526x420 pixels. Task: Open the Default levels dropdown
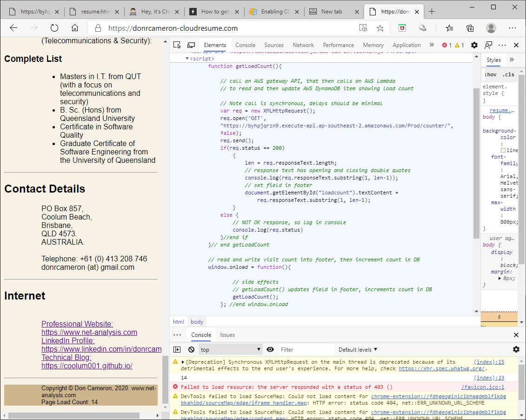[x=358, y=350]
